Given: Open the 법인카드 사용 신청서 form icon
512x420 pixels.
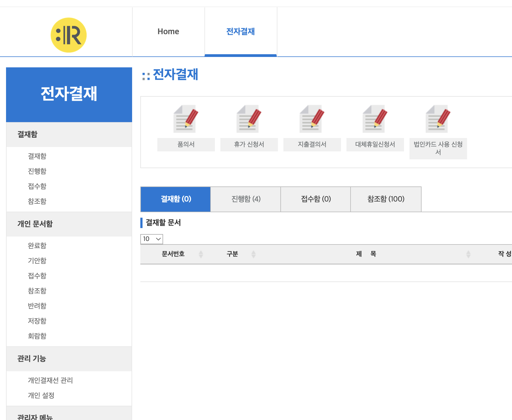Looking at the screenshot, I should pos(438,119).
